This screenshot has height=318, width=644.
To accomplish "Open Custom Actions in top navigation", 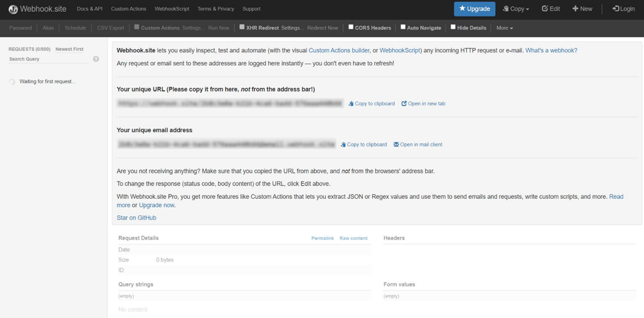I will (129, 9).
